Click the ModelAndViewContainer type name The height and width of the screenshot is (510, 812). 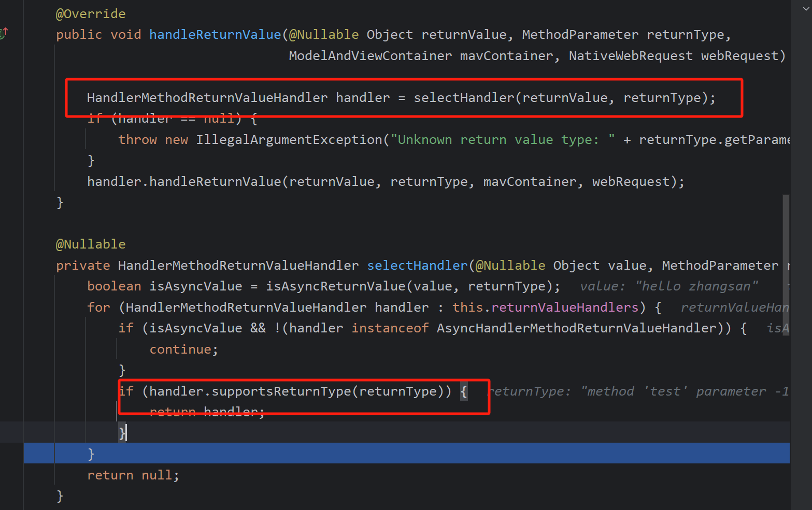pos(371,56)
